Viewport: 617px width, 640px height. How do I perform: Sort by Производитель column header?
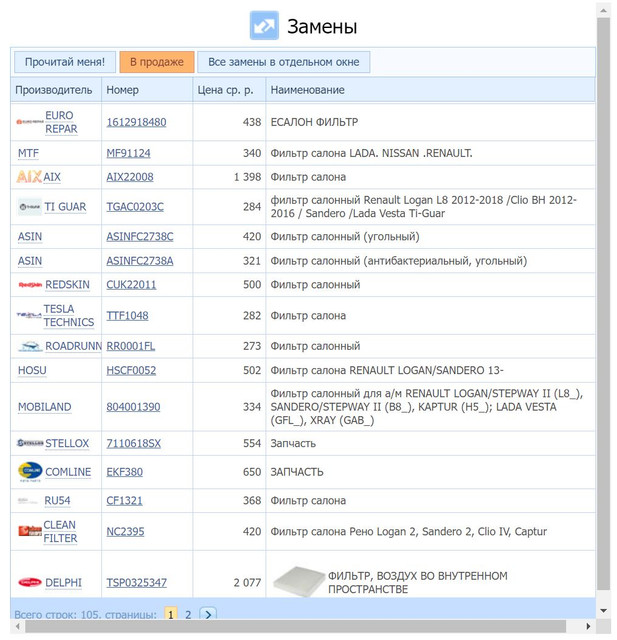click(x=56, y=90)
